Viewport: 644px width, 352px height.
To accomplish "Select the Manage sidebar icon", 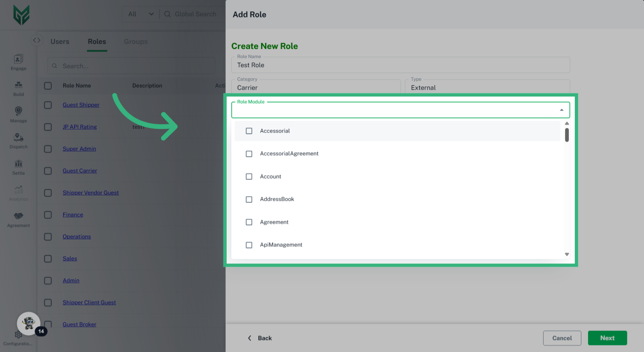I will click(18, 114).
